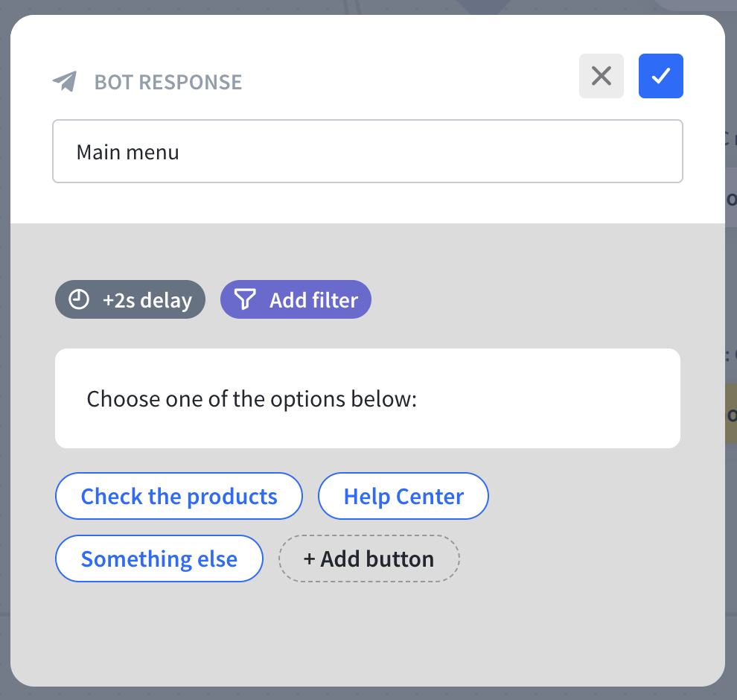Click the "Choose one of the options below:" text

click(x=252, y=399)
